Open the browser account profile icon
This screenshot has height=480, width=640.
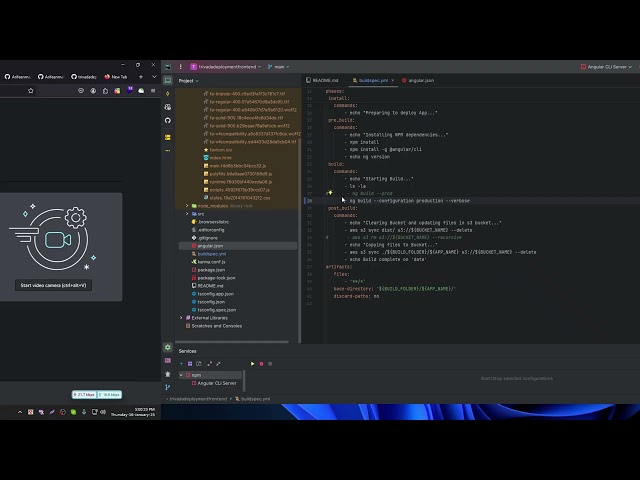pos(93,91)
